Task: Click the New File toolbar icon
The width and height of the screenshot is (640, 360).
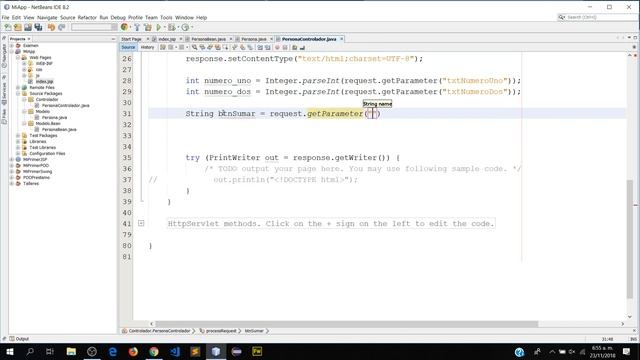Action: (x=8, y=27)
